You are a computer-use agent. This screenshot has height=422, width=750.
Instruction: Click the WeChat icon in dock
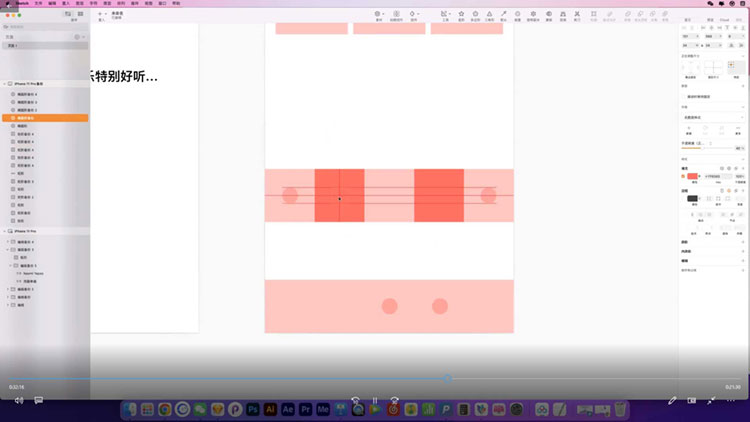(200, 409)
